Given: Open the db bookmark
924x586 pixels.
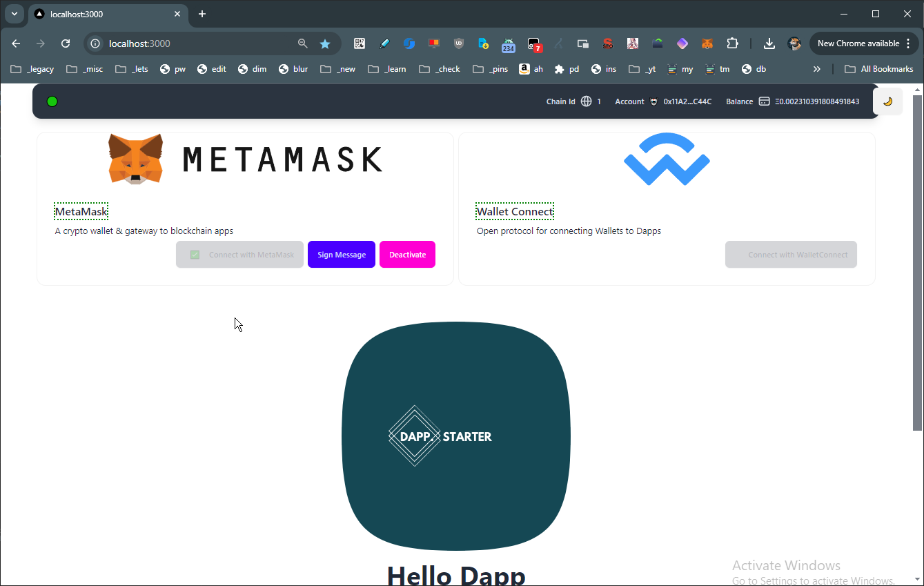Looking at the screenshot, I should (x=754, y=69).
